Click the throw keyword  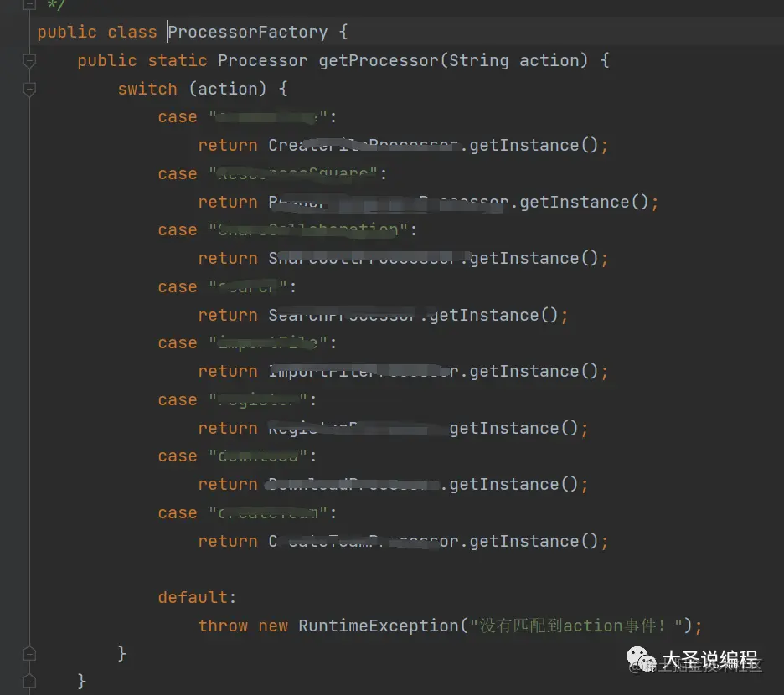pyautogui.click(x=223, y=625)
